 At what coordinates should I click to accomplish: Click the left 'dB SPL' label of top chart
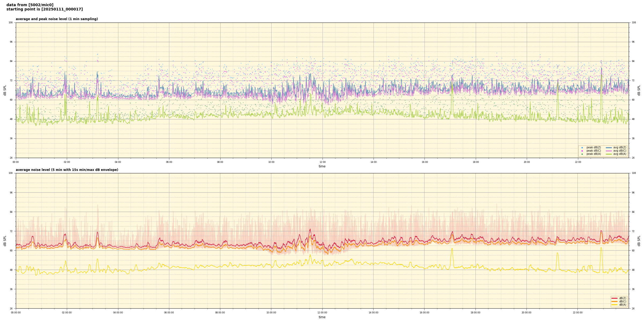click(5, 90)
